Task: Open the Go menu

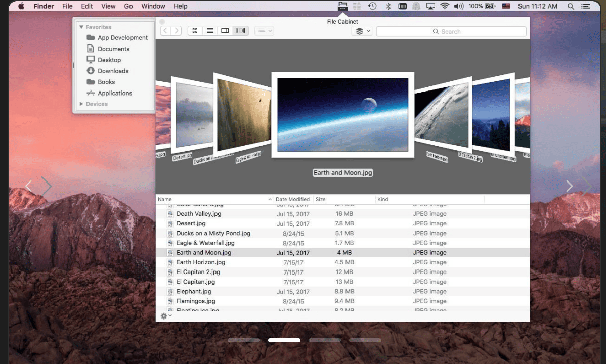Action: coord(128,6)
